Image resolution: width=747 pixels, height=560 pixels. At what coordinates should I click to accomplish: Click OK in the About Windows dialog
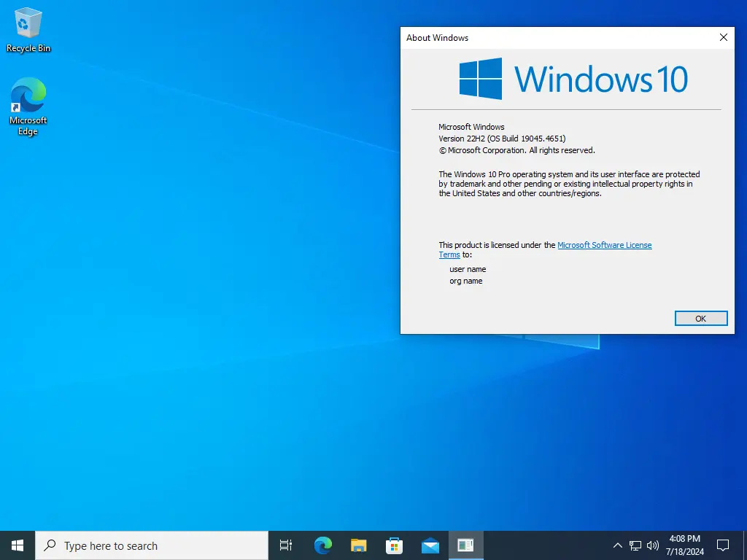click(x=701, y=319)
